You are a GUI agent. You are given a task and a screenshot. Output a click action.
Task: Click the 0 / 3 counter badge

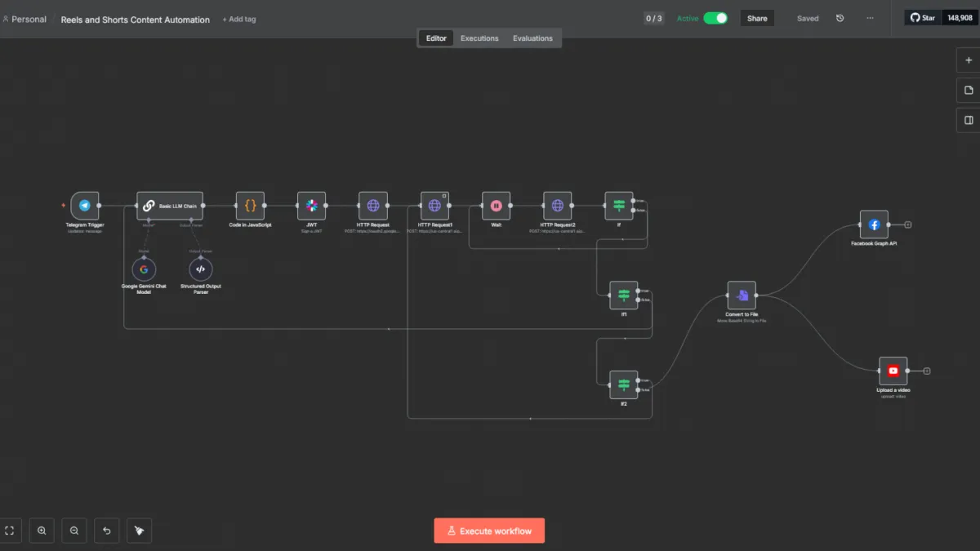click(x=654, y=18)
